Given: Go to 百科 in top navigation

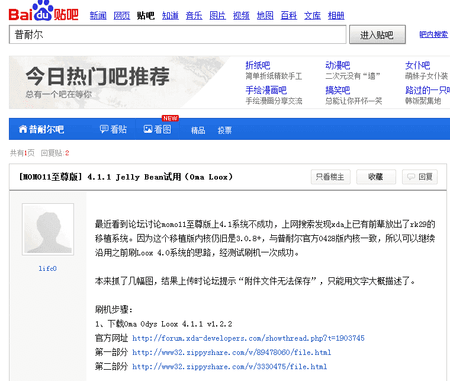Looking at the screenshot, I should tap(289, 16).
